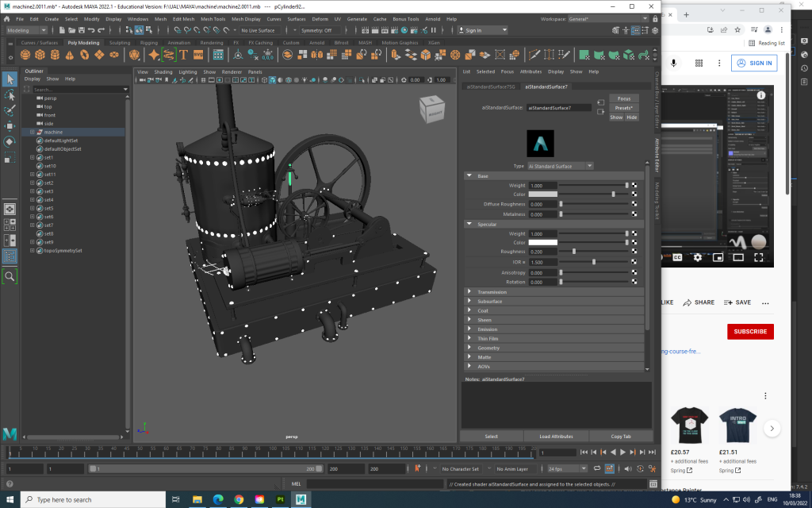Create a polygon cone from the shelf
Screen dimensions: 812x508
[x=70, y=55]
